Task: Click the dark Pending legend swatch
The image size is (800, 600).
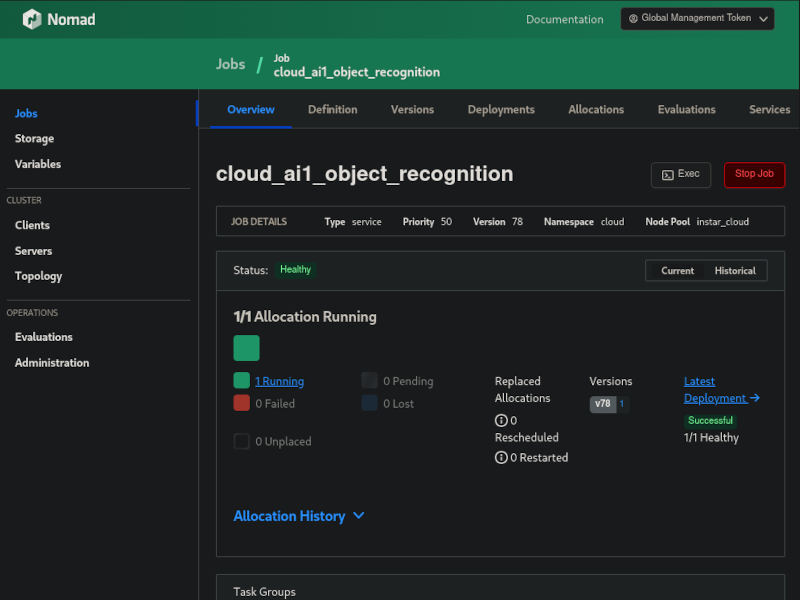Action: [369, 381]
